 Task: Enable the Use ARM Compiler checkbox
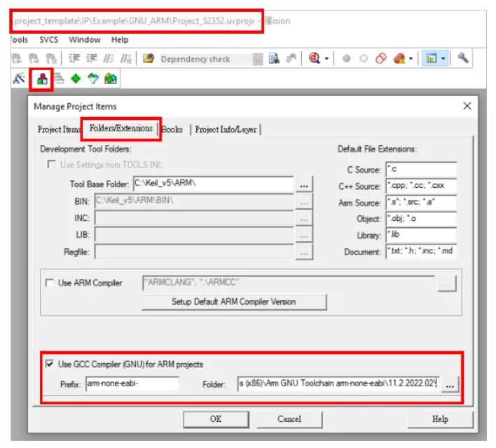[49, 283]
